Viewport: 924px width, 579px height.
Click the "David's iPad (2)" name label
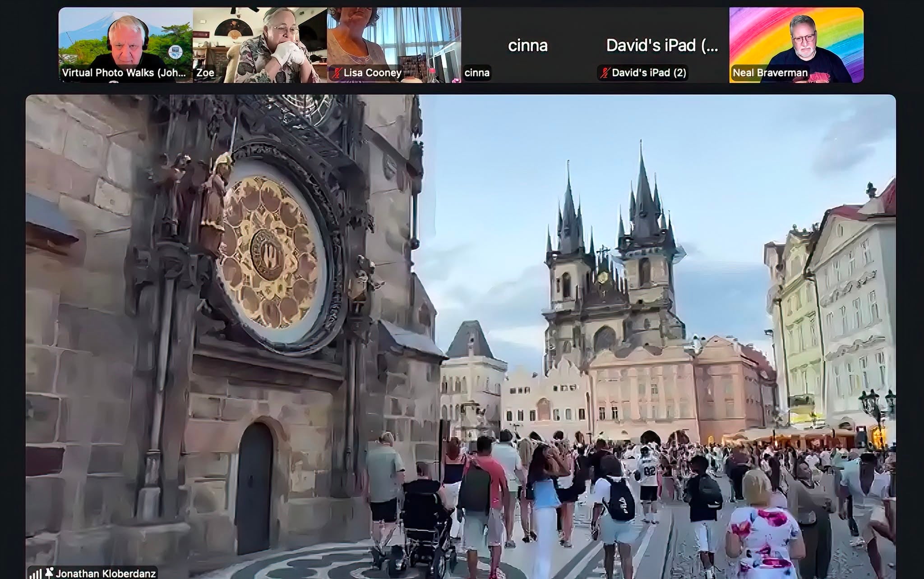coord(649,73)
